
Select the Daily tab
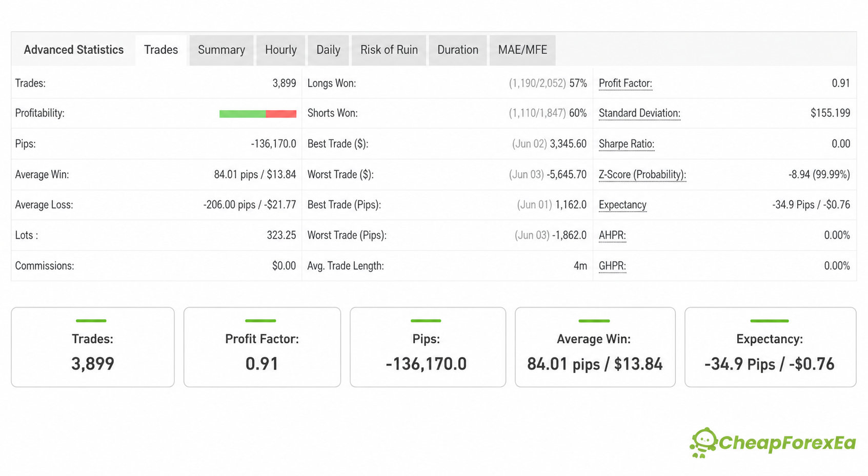(x=328, y=50)
